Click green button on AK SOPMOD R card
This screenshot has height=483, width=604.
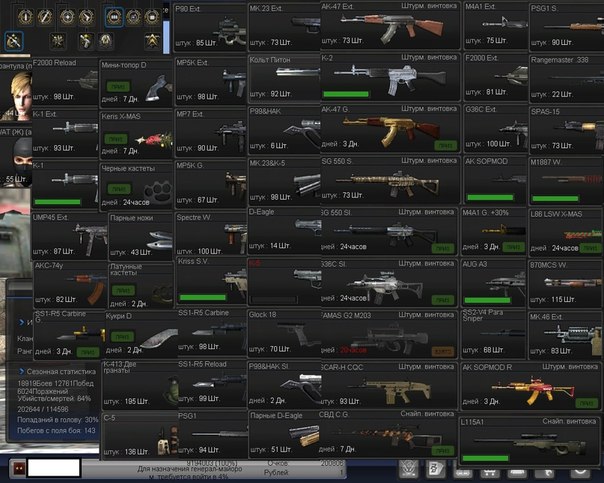point(587,403)
